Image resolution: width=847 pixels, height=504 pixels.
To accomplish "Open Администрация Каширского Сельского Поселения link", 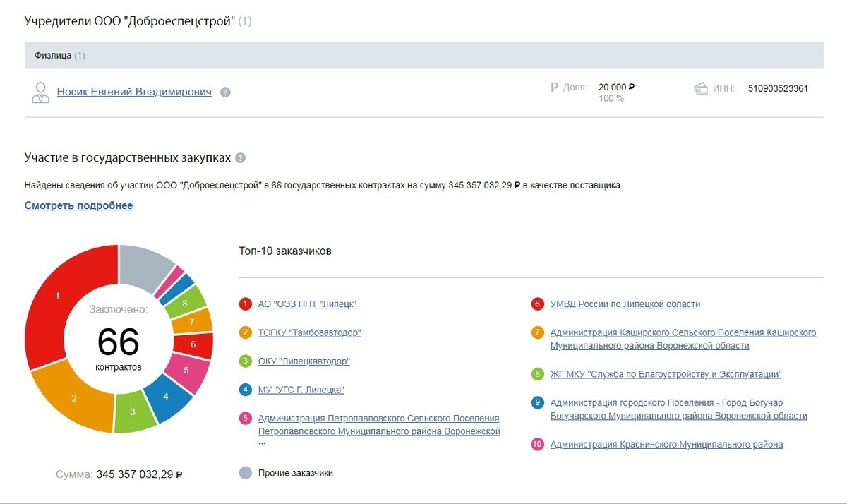I will point(683,340).
